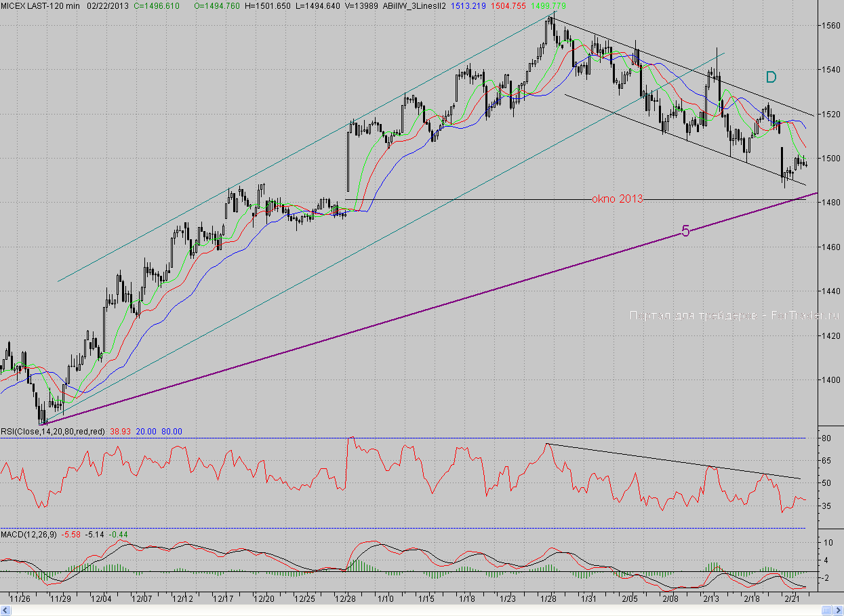
Task: Click the 11/26 date axis marker
Action: pyautogui.click(x=20, y=599)
